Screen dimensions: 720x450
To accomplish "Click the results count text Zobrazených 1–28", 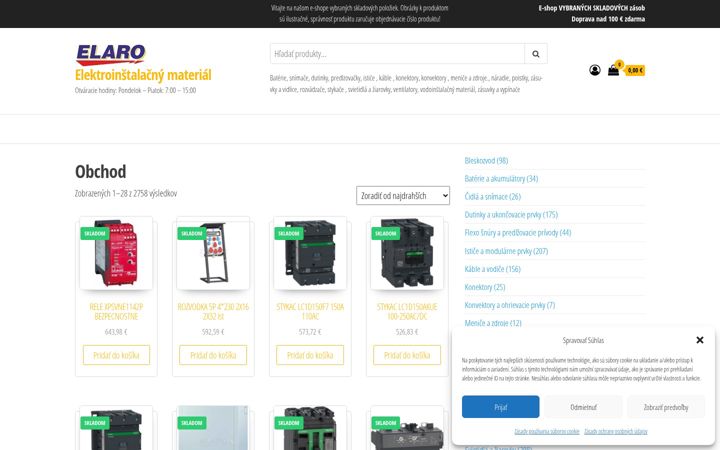I will click(x=126, y=193).
